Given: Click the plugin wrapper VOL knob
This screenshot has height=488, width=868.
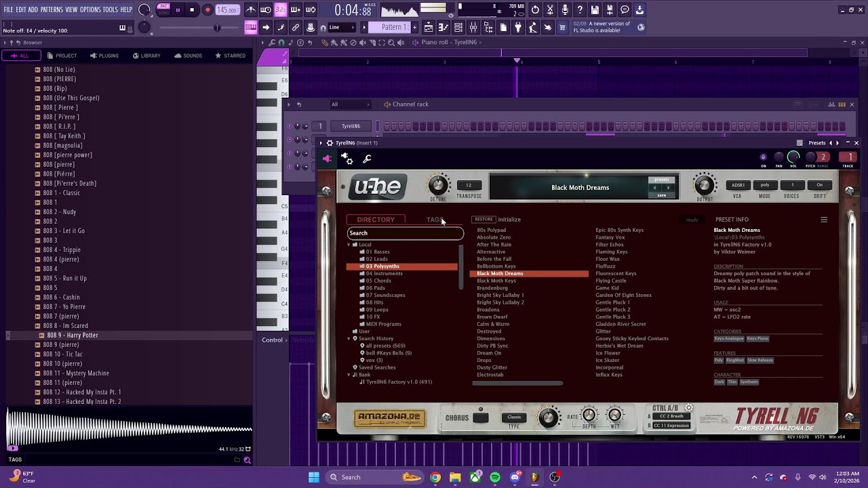Looking at the screenshot, I should pos(793,157).
